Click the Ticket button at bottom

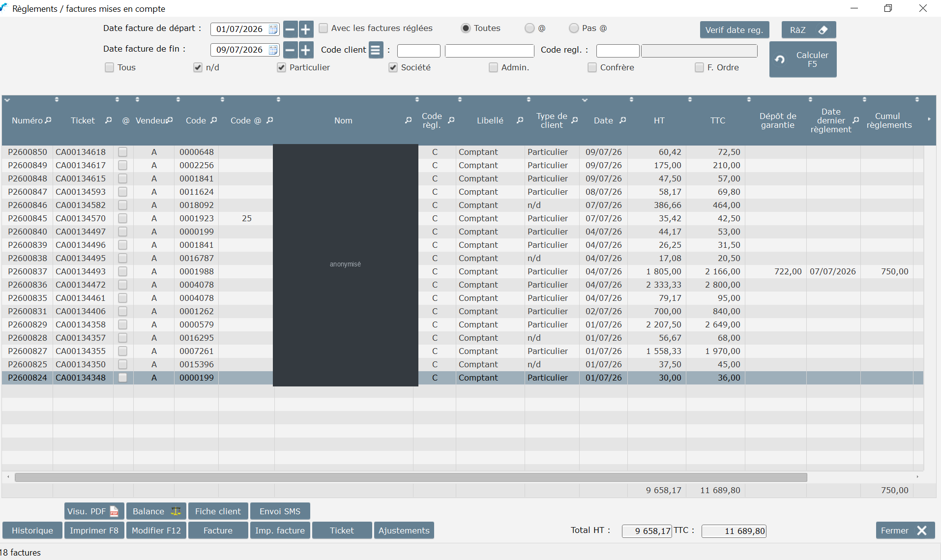tap(342, 531)
